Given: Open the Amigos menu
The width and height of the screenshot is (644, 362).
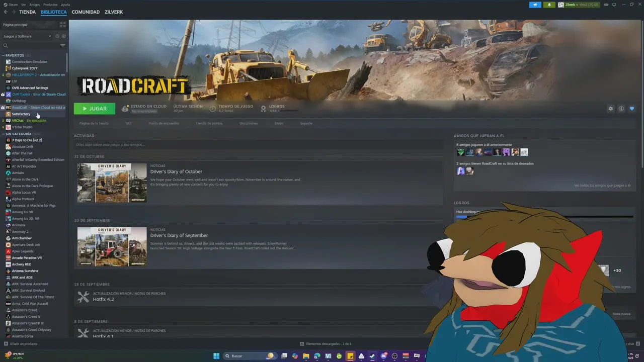Looking at the screenshot, I should 35,5.
